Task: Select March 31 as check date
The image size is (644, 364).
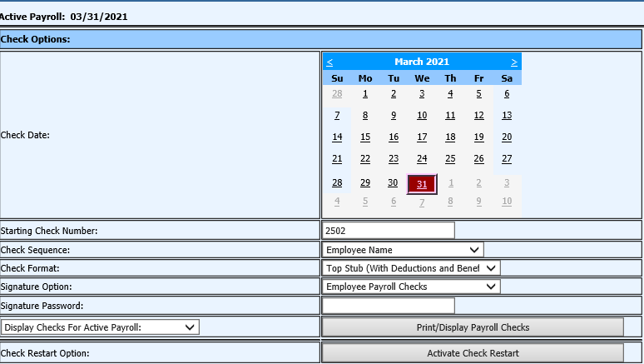Action: coord(422,184)
